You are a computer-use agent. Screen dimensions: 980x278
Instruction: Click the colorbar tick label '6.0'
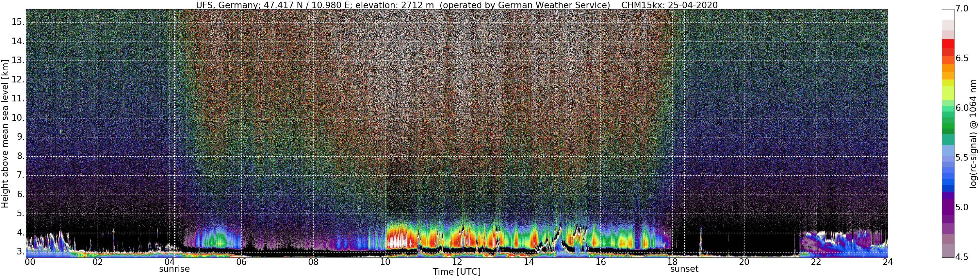[x=962, y=108]
